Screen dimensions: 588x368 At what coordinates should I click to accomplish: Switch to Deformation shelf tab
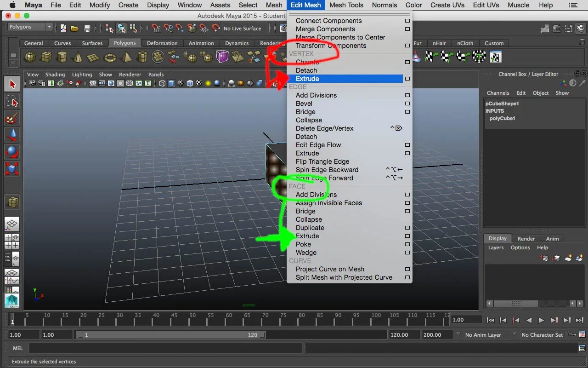click(162, 43)
